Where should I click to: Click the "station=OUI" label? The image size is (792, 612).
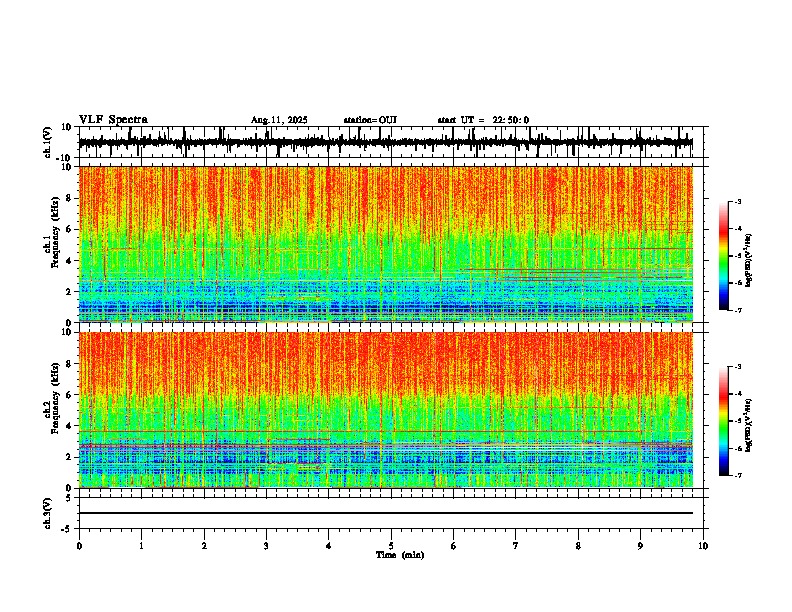370,120
